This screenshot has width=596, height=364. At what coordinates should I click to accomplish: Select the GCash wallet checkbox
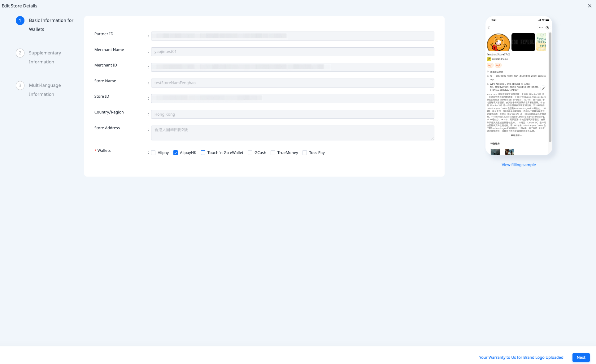pyautogui.click(x=250, y=153)
